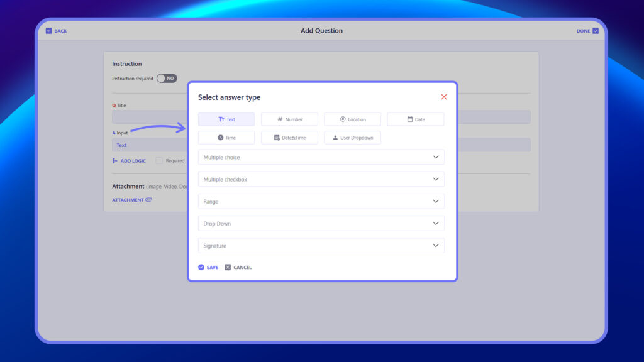Close the Select answer type dialog
Viewport: 644px width, 362px height.
coord(444,97)
